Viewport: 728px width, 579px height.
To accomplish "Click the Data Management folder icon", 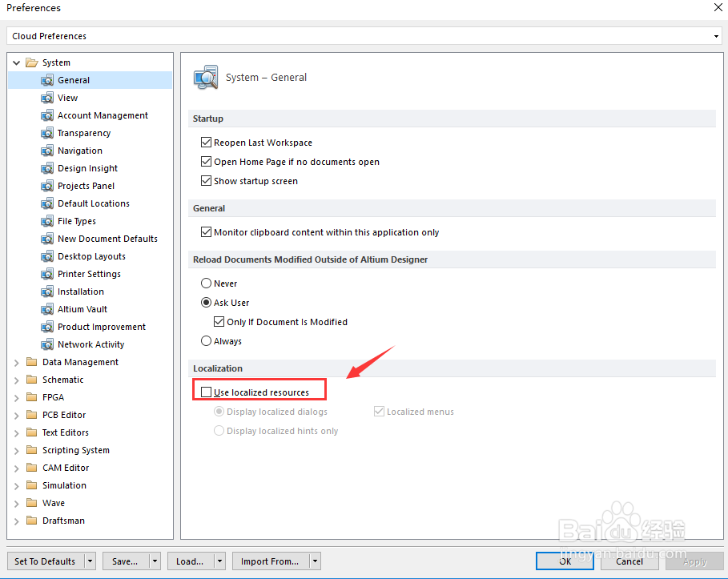I will pyautogui.click(x=31, y=362).
